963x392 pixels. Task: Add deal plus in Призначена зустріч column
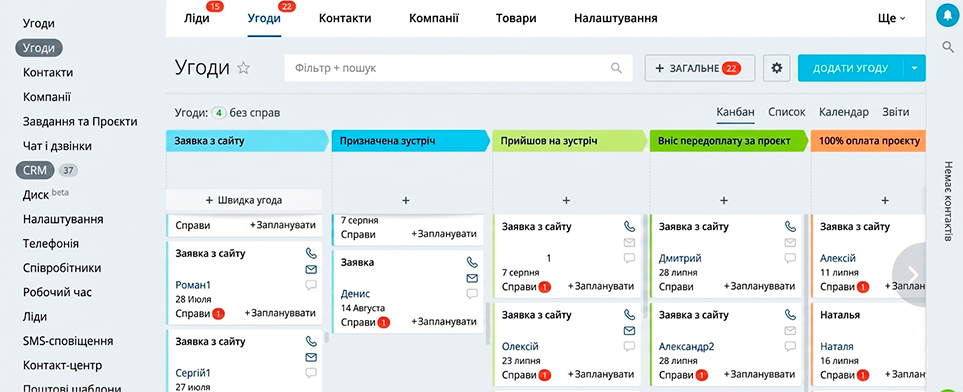coord(406,200)
